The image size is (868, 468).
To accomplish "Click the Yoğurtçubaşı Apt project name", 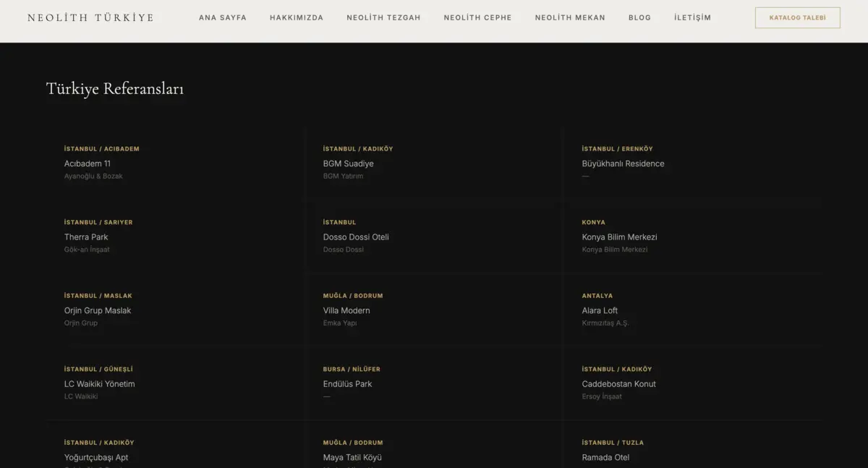I will pyautogui.click(x=96, y=458).
